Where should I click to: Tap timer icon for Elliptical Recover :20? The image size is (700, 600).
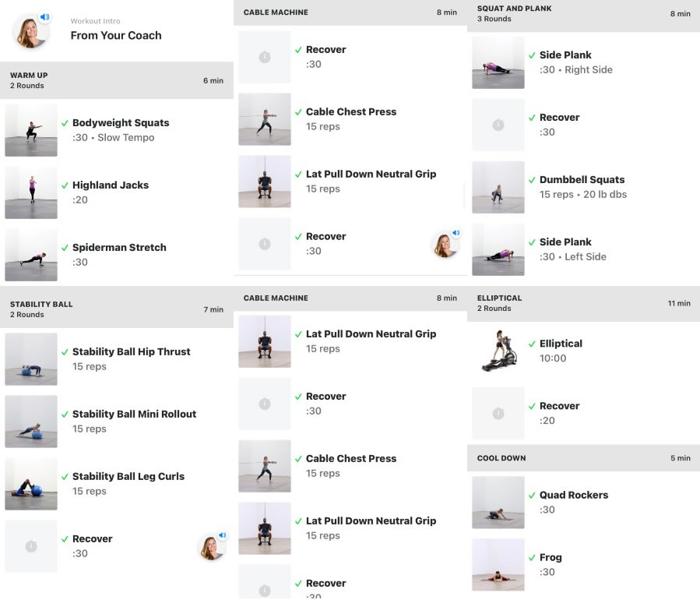pyautogui.click(x=498, y=413)
